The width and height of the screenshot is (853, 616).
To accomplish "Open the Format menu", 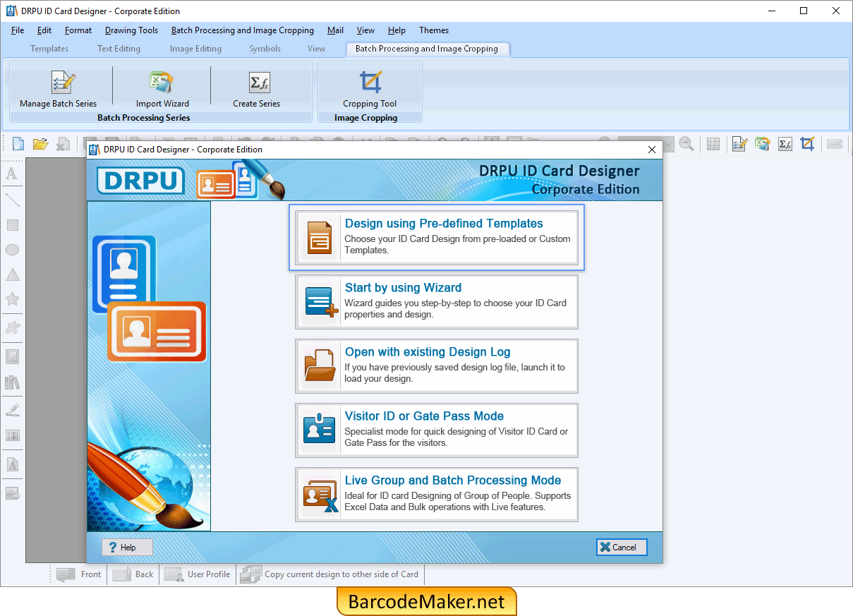I will pos(78,30).
